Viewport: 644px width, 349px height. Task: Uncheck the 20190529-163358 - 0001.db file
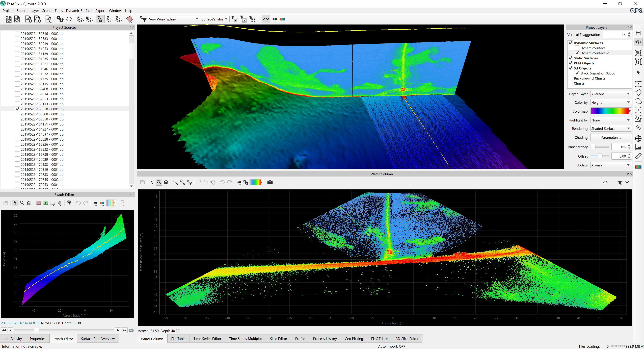[x=17, y=109]
